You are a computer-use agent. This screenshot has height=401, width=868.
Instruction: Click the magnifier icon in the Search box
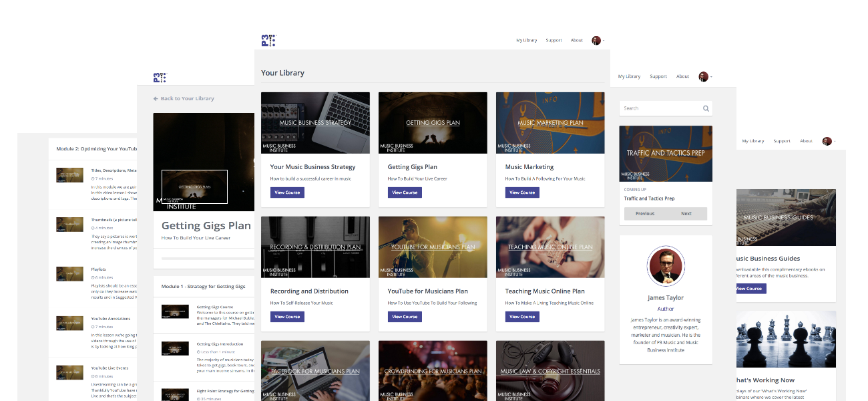tap(706, 108)
